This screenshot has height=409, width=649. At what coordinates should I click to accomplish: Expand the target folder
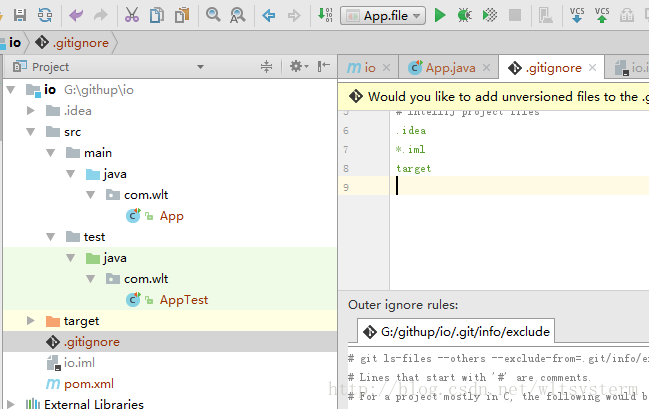[31, 321]
